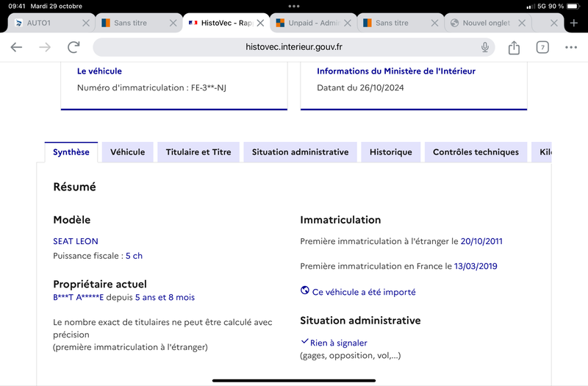Tap the three dots at top center

pos(294,7)
